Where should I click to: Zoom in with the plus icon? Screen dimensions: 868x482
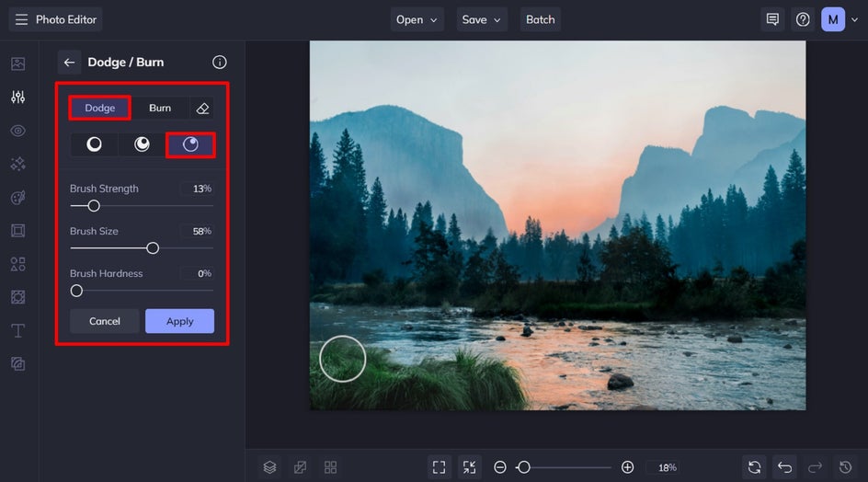pos(627,467)
